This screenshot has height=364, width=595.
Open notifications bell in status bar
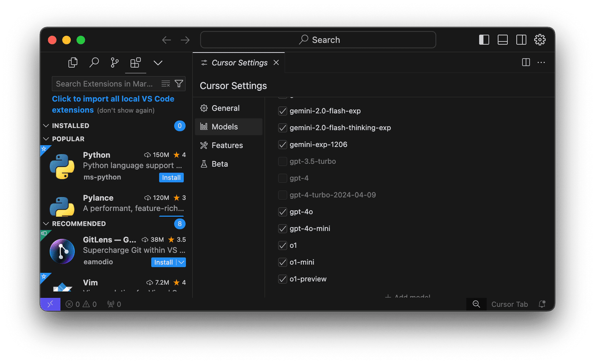click(x=542, y=304)
